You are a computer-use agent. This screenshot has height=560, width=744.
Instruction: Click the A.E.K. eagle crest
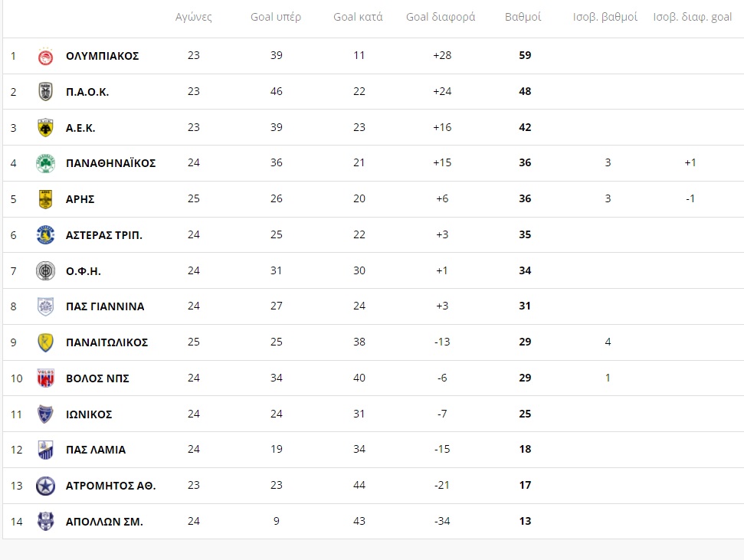click(x=45, y=128)
